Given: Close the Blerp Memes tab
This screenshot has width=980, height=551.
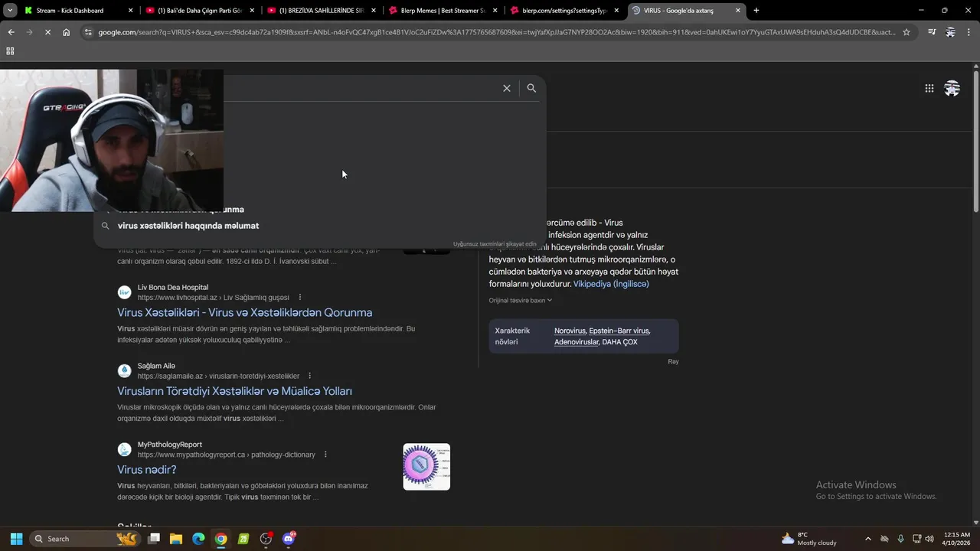Looking at the screenshot, I should point(495,10).
